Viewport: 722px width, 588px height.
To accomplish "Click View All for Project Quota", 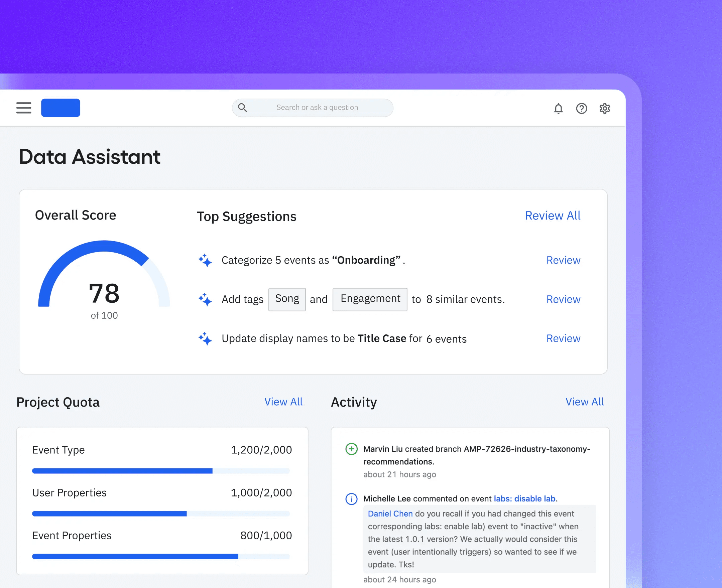I will [x=283, y=402].
